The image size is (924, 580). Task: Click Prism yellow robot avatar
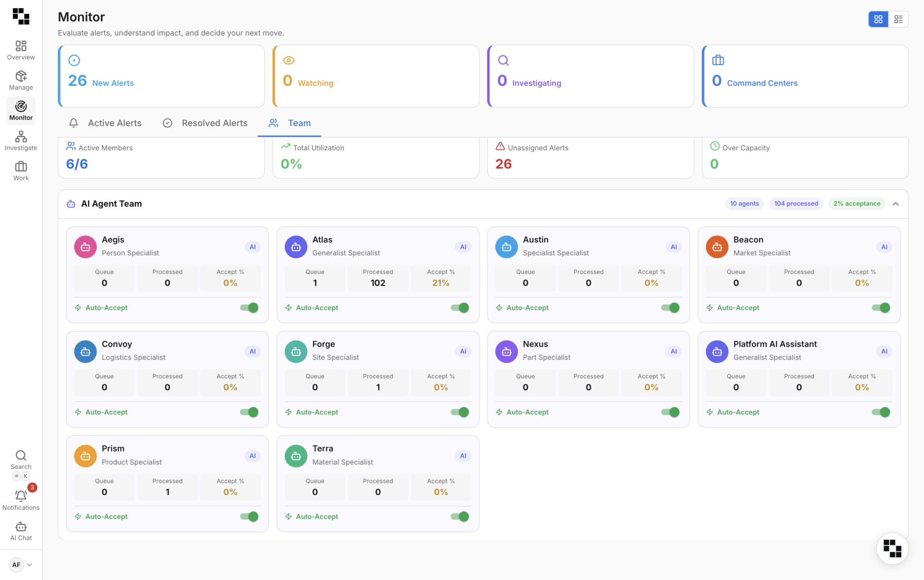[85, 456]
